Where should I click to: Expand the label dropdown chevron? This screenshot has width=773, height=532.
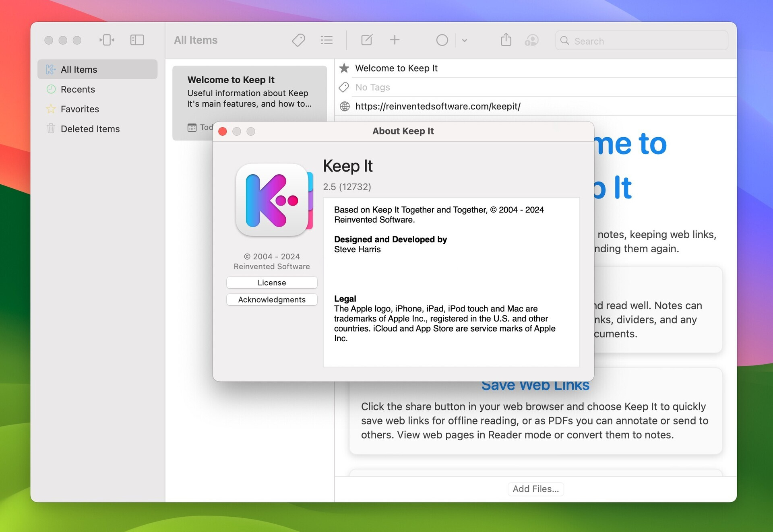[464, 40]
